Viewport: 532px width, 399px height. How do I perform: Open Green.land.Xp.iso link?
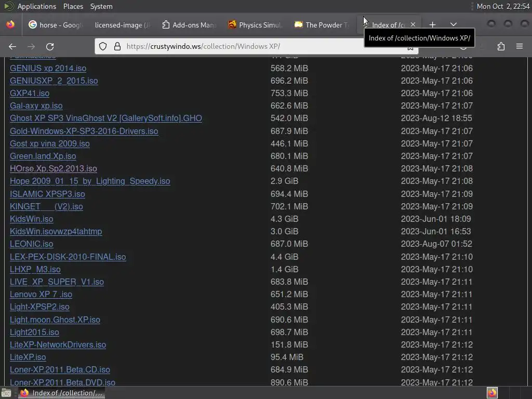[x=43, y=156]
